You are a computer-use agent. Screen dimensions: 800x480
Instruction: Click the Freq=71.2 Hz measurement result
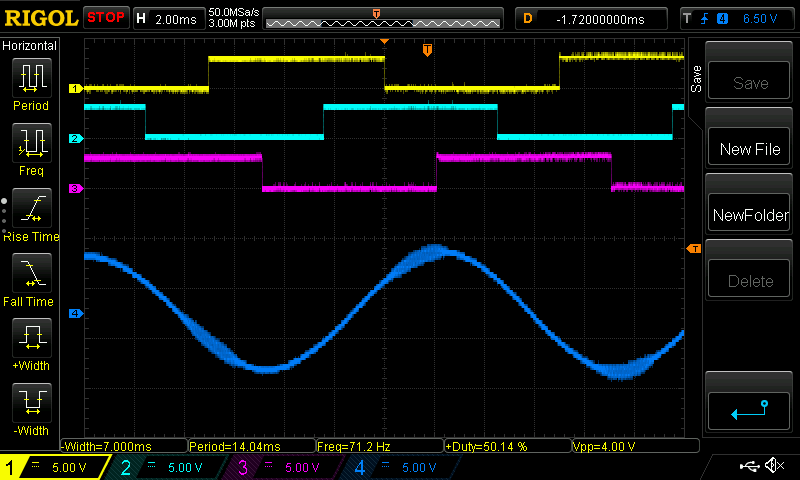(380, 446)
